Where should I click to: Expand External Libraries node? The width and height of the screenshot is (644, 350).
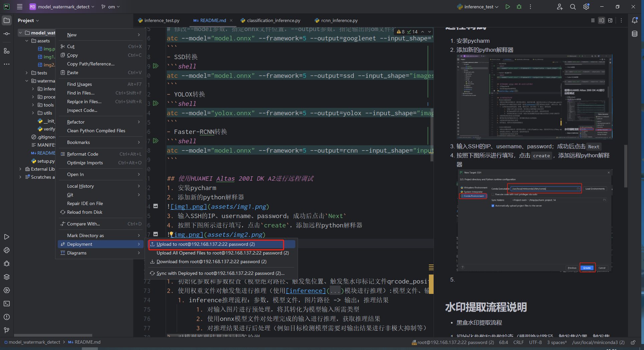(x=20, y=169)
